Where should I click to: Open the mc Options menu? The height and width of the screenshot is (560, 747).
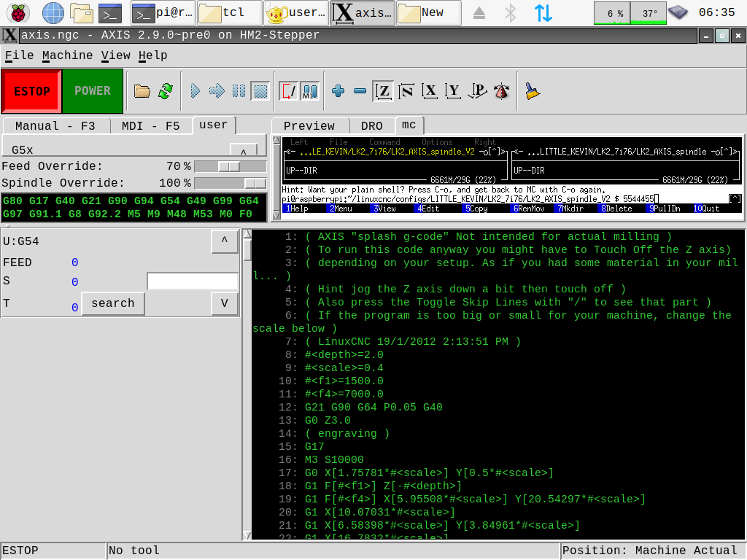(437, 142)
